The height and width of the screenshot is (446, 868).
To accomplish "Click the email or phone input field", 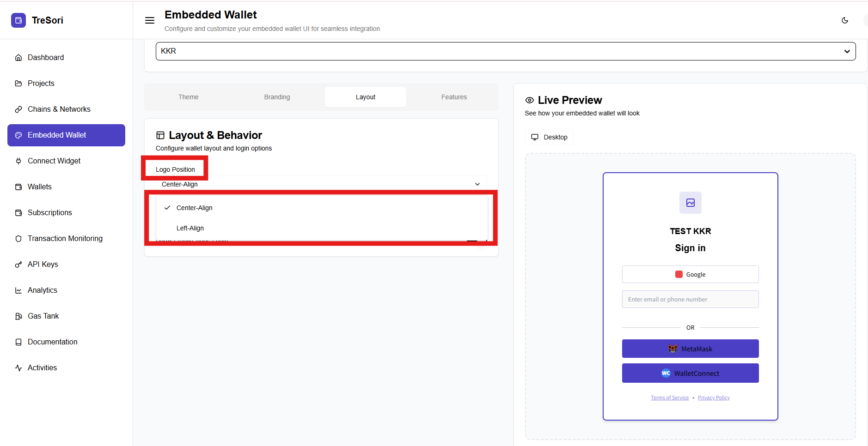I will tap(690, 299).
